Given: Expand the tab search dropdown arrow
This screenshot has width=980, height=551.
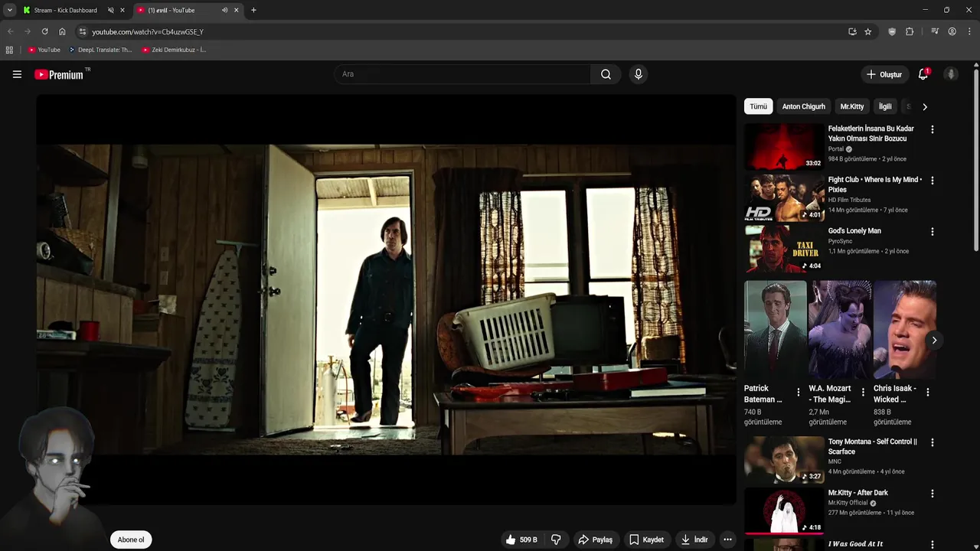Looking at the screenshot, I should point(9,10).
